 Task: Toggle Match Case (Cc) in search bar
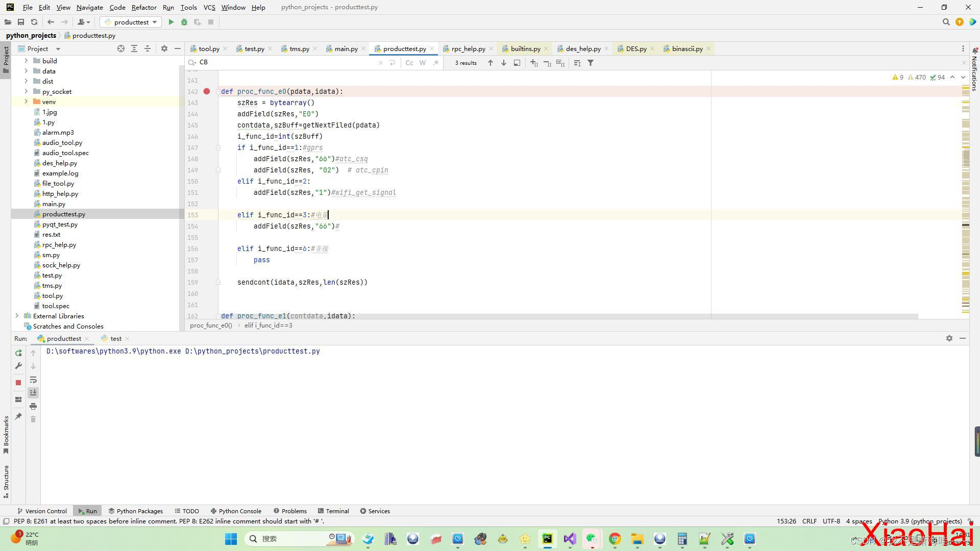[409, 63]
